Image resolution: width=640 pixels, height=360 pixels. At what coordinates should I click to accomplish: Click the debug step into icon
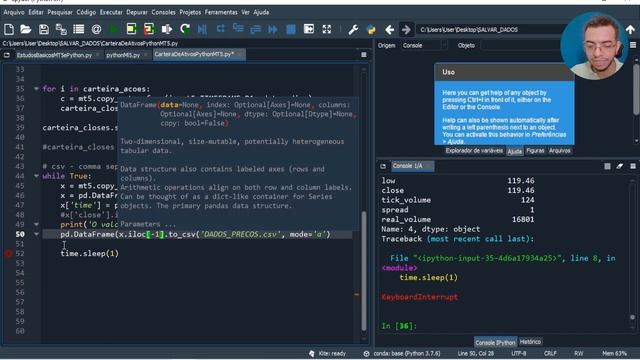click(x=238, y=29)
